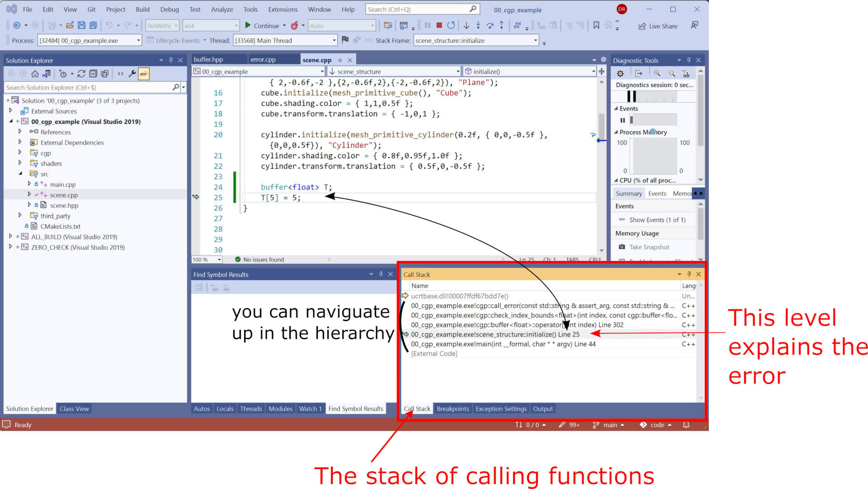
Task: Click the Search Solution Explorer field
Action: [88, 87]
